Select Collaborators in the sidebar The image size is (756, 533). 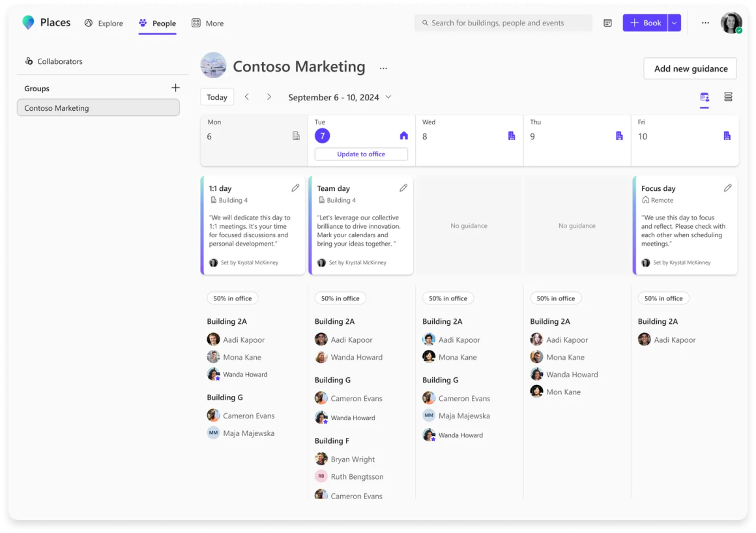click(x=53, y=61)
